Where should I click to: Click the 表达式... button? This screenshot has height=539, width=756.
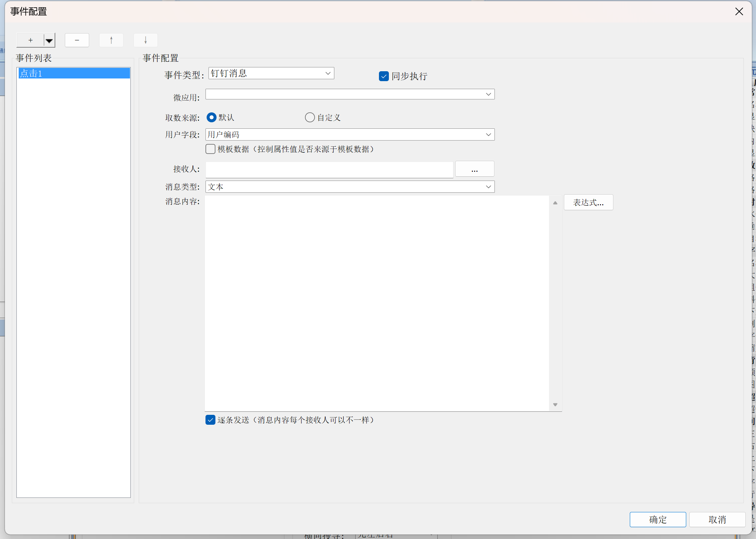click(x=588, y=202)
